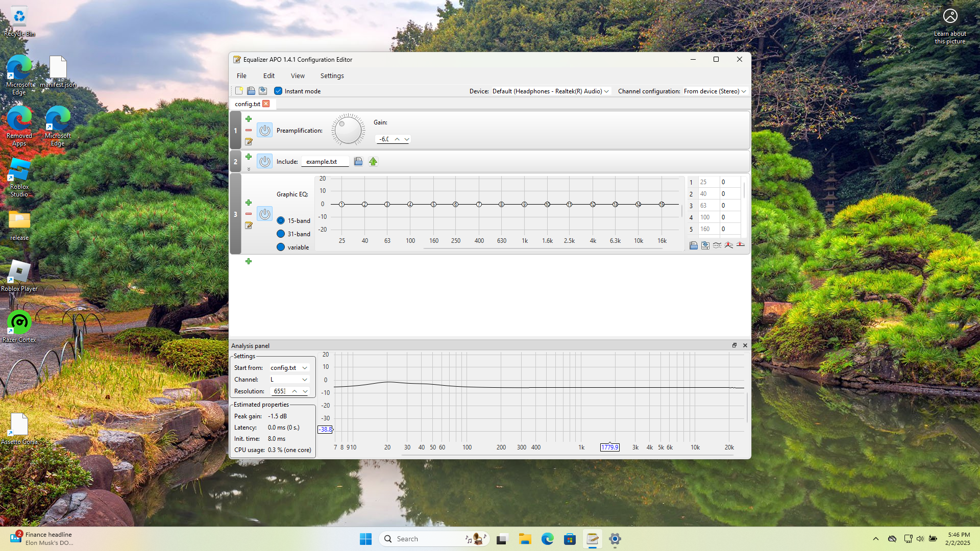Click invert response icon under EQ table
Screen dimensions: 980x551
click(x=717, y=245)
